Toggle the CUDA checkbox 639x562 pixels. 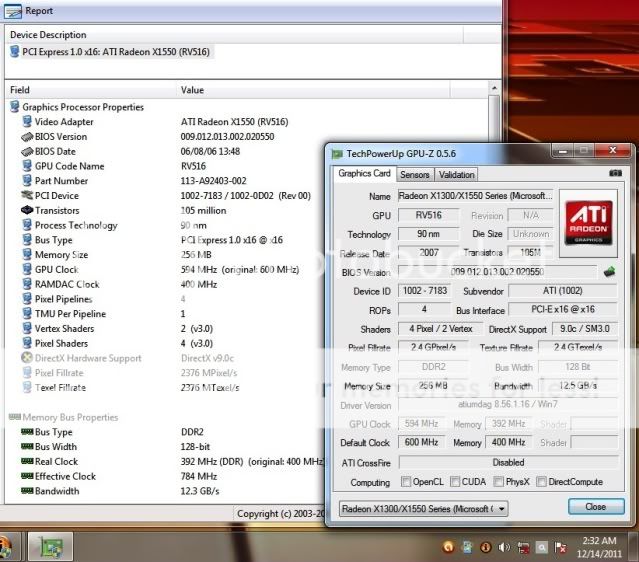(x=455, y=482)
